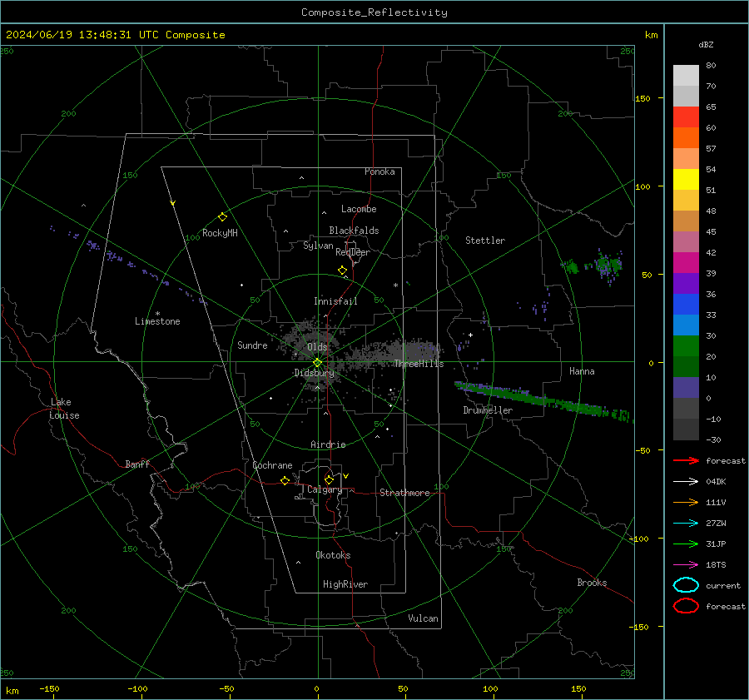The height and width of the screenshot is (700, 749).
Task: Click the asterisk marker above Limestone
Action: coord(157,314)
